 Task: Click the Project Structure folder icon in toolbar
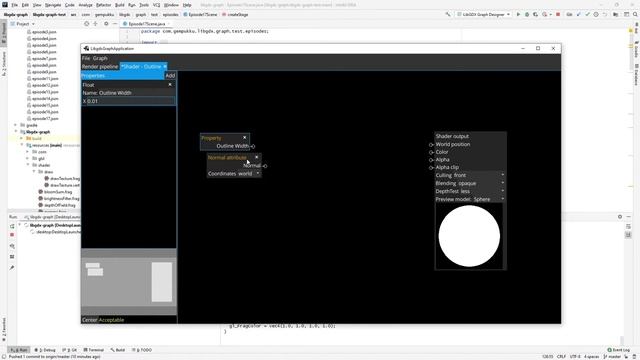[x=616, y=14]
